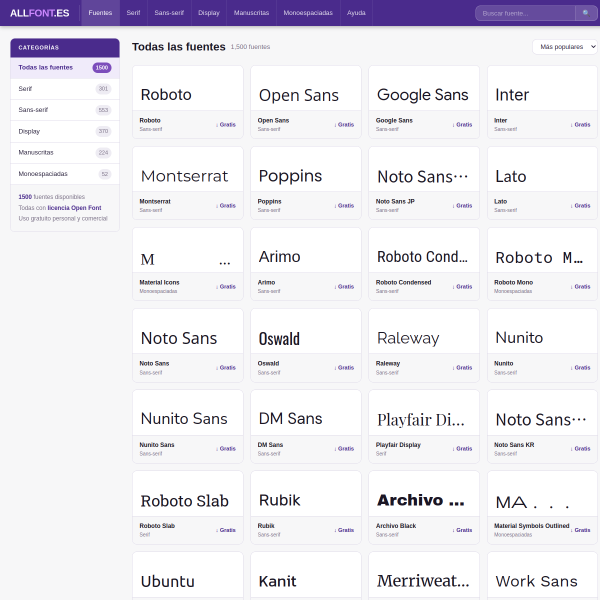Open the Poppins font preview

click(x=306, y=170)
